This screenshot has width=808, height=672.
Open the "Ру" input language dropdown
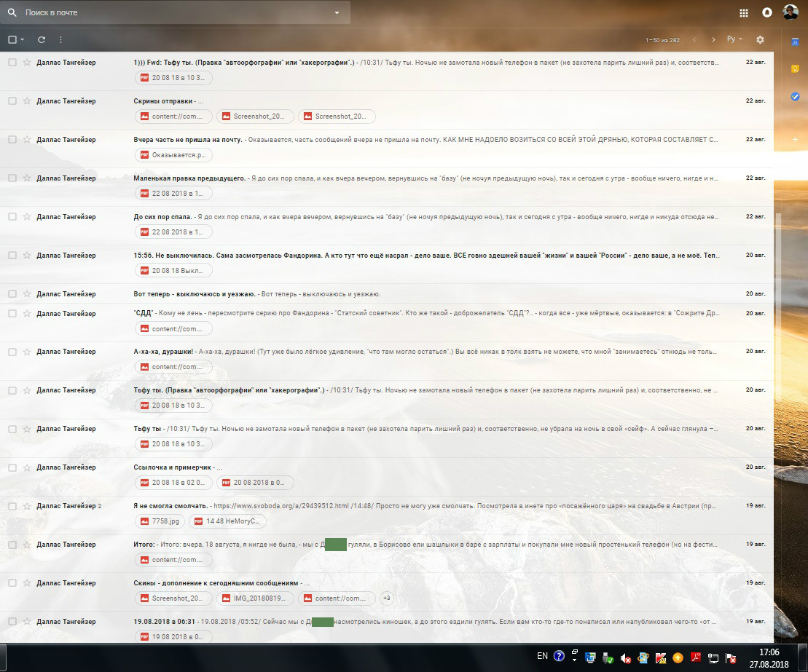coord(734,39)
